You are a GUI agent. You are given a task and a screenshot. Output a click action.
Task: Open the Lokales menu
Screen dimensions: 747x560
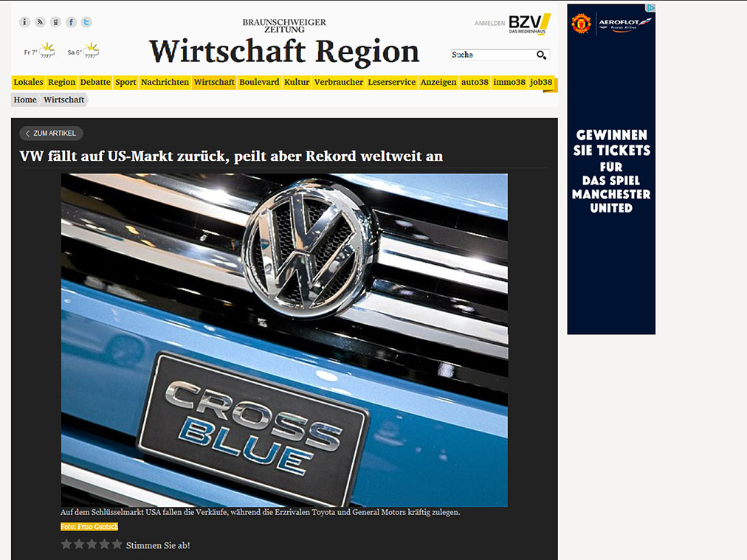pyautogui.click(x=28, y=82)
